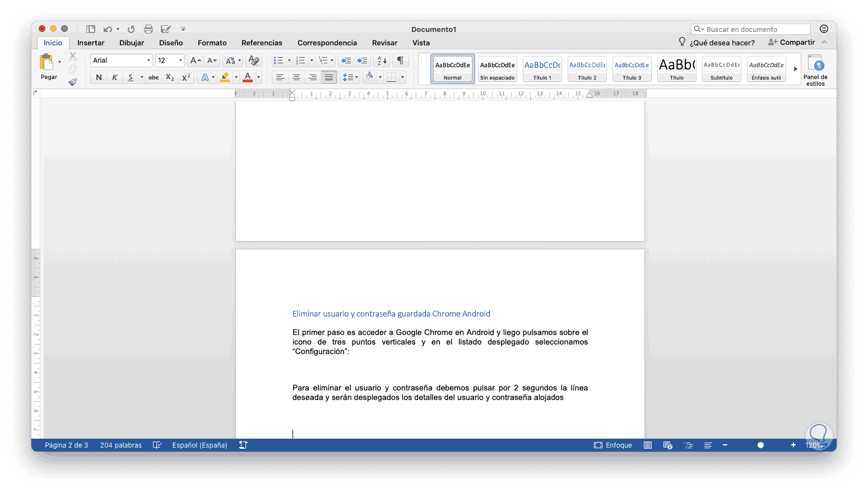
Task: Open the Insertar tab
Action: (x=91, y=43)
